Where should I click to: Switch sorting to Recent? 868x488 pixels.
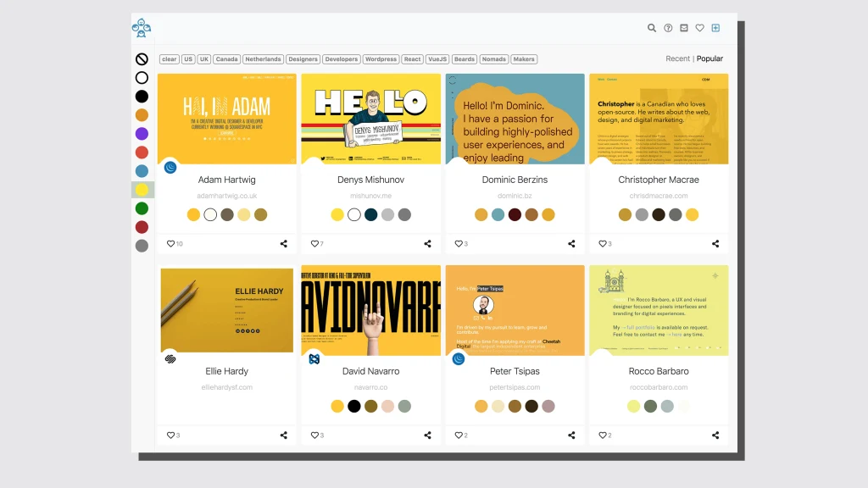tap(678, 58)
